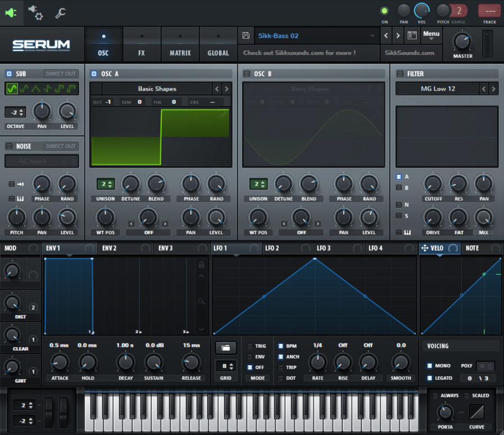Viewport: 504px width, 435px height.
Task: Click the TRACK pitch display button
Action: tap(489, 11)
